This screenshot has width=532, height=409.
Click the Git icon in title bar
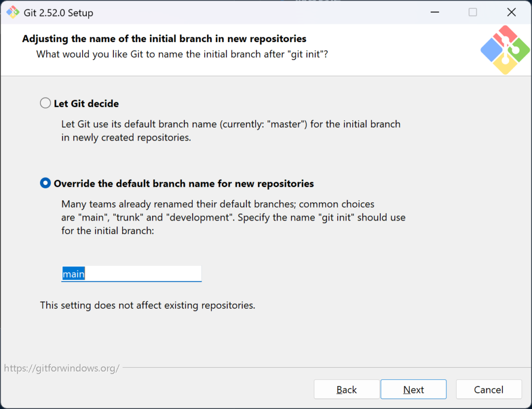(12, 12)
